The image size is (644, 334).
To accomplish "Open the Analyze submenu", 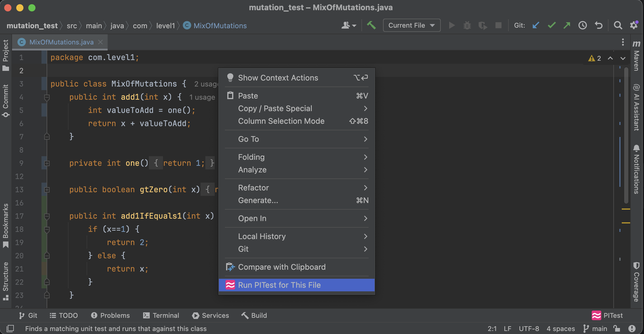I will point(297,170).
